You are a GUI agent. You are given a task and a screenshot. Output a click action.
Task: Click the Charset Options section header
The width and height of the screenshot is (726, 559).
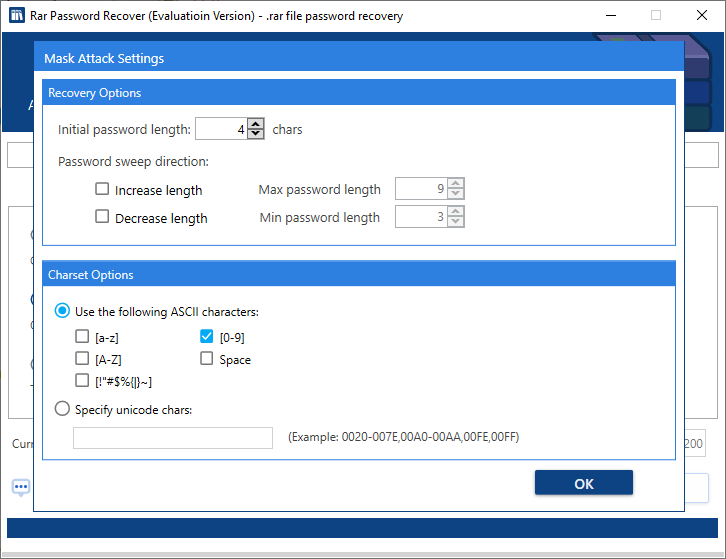point(359,274)
